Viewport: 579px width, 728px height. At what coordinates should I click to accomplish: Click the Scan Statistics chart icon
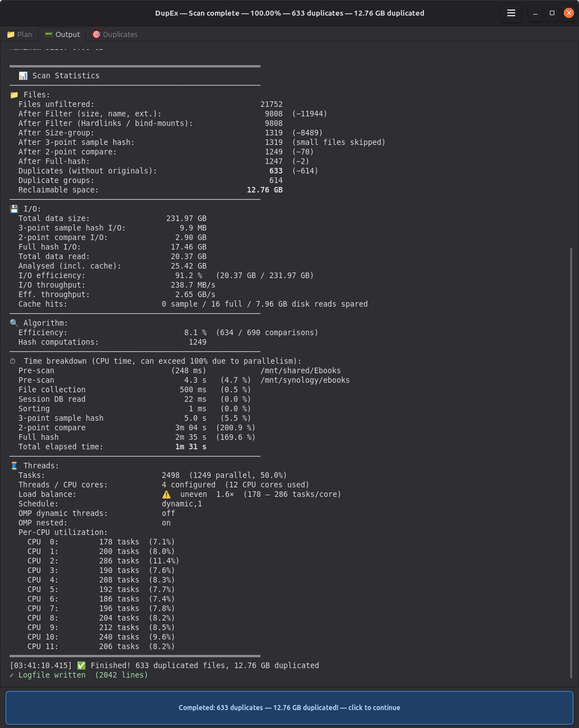(23, 76)
